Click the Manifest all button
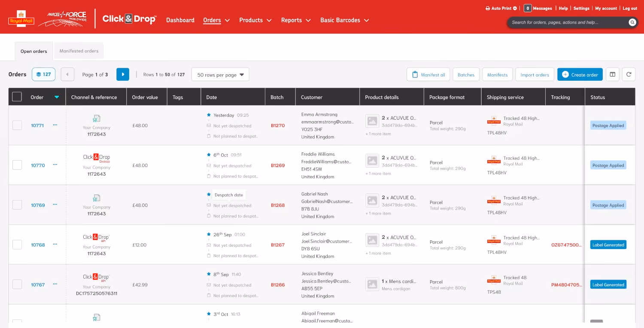This screenshot has width=644, height=328. [428, 74]
